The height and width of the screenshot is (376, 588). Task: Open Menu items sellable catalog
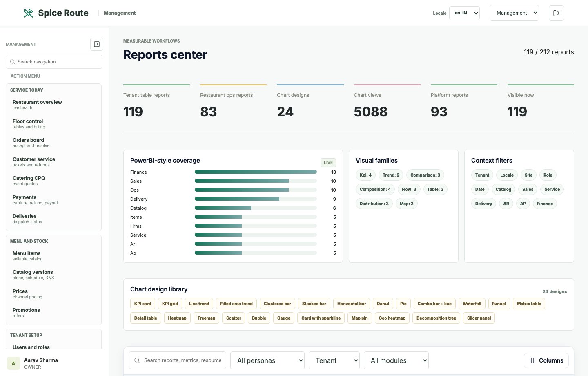[53, 256]
